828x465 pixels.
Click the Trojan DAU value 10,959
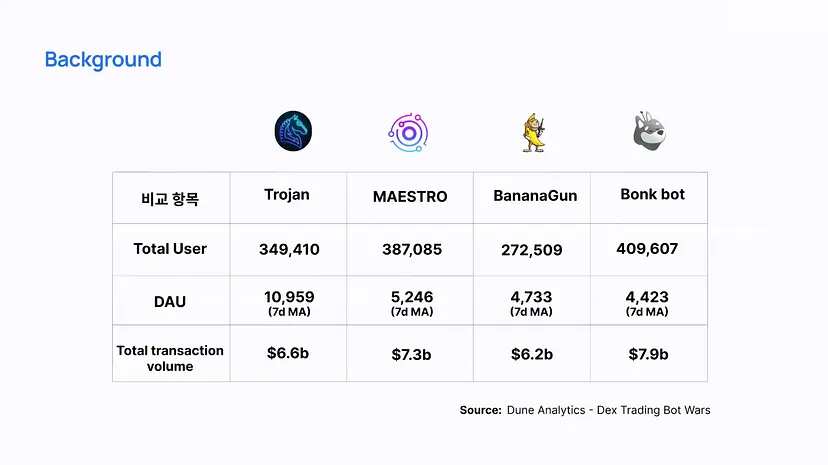click(289, 297)
